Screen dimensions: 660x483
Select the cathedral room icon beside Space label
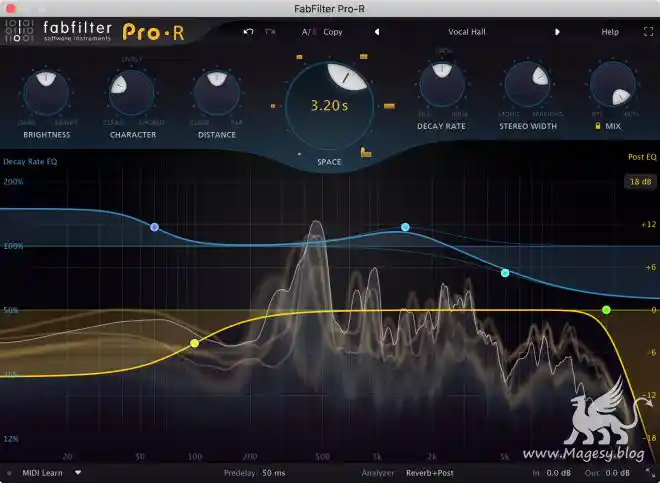[x=366, y=152]
